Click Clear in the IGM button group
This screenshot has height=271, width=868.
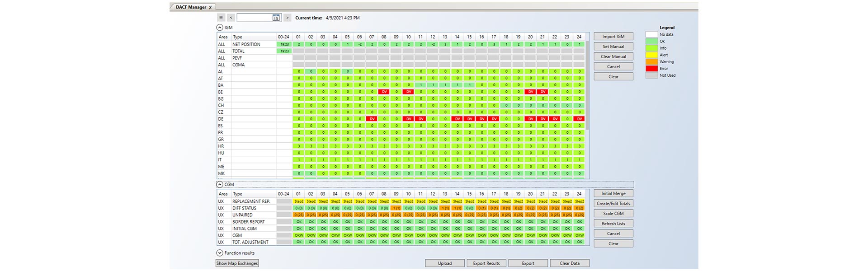point(613,76)
